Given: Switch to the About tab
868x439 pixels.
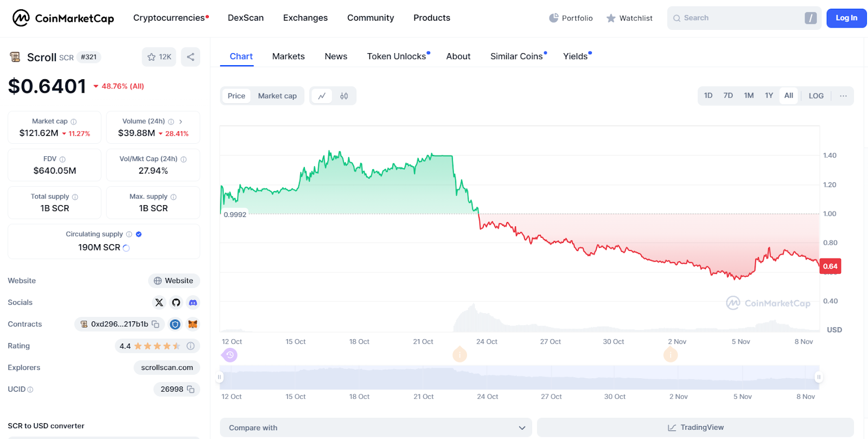Looking at the screenshot, I should click(458, 56).
